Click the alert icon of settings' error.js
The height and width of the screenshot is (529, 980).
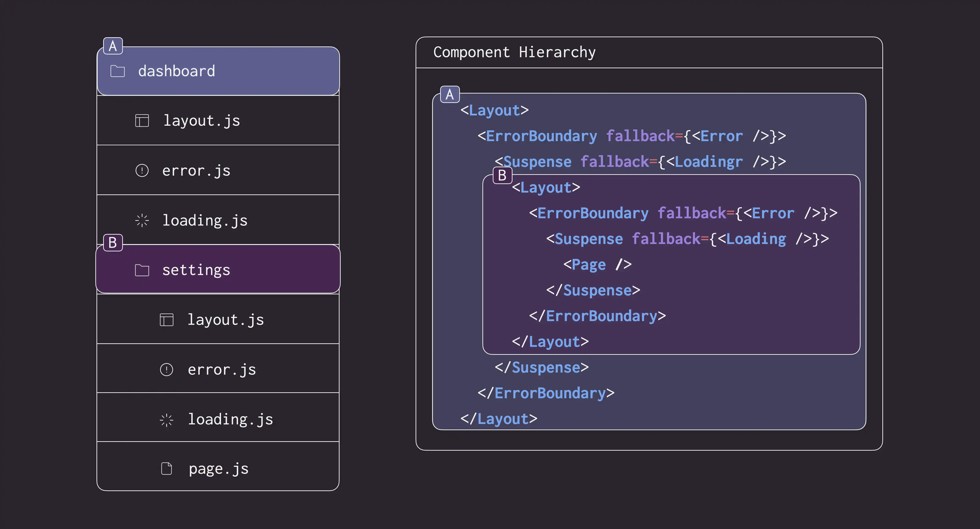tap(166, 370)
